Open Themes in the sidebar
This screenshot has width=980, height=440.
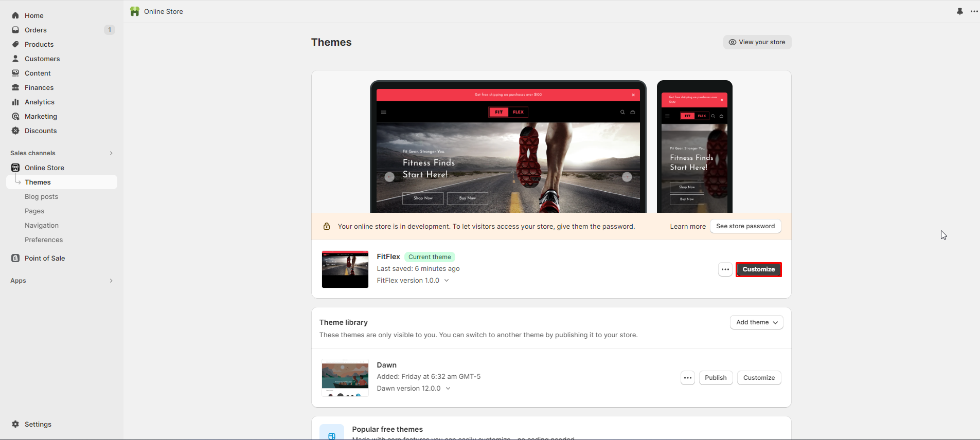click(x=62, y=182)
